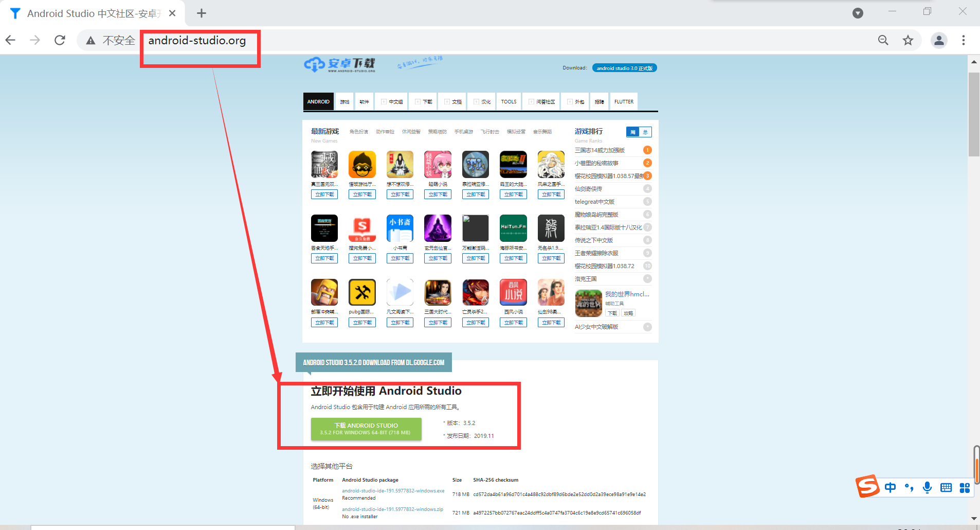Viewport: 980px width, 530px height.
Task: Open the 霸王的大陆 game icon
Action: (513, 164)
